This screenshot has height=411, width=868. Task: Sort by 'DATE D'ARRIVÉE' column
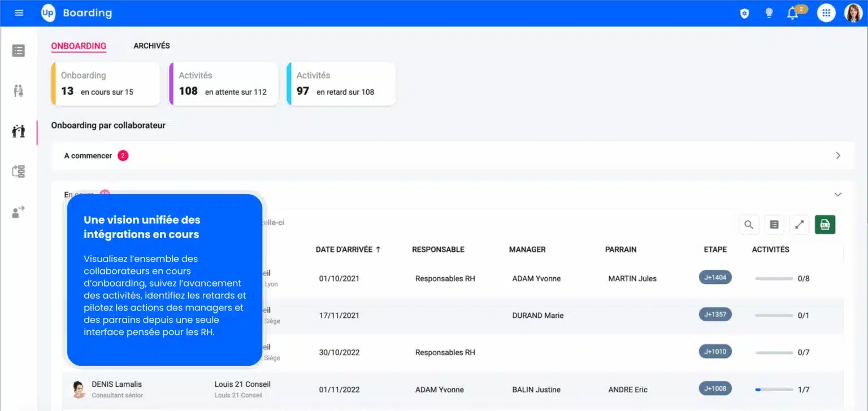tap(349, 249)
